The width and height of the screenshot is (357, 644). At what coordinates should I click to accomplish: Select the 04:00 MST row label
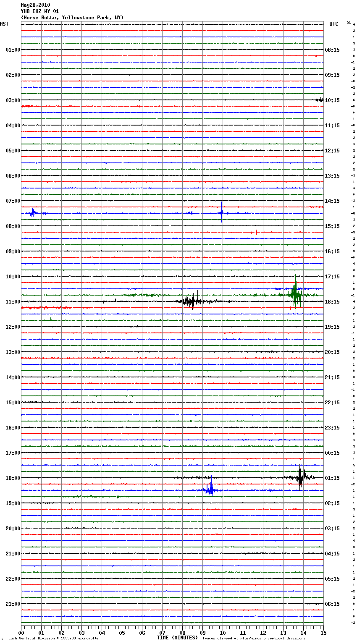(x=13, y=126)
